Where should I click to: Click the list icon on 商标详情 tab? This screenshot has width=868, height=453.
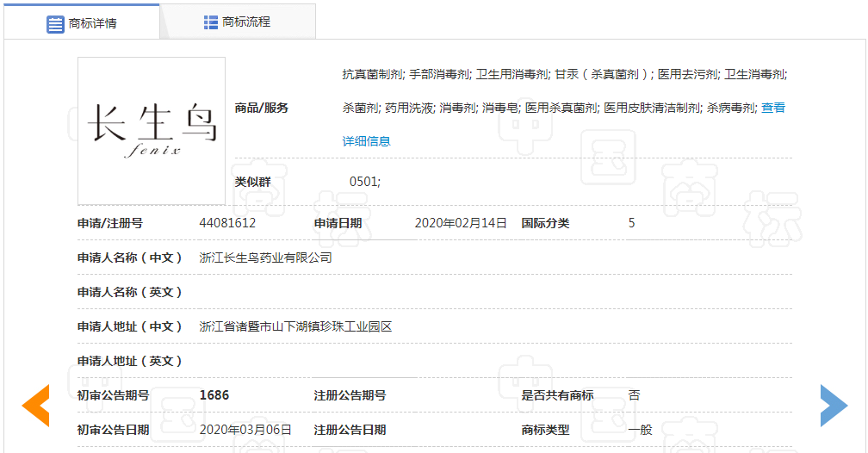click(55, 23)
